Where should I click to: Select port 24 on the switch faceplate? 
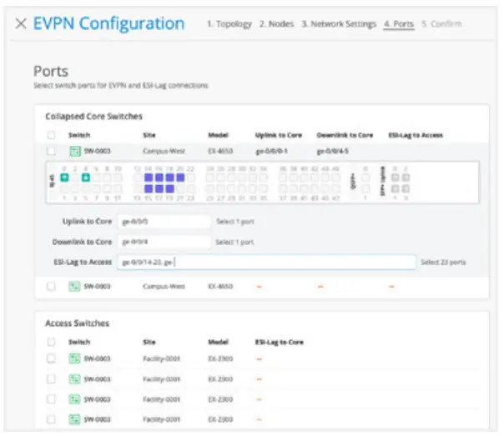(210, 178)
